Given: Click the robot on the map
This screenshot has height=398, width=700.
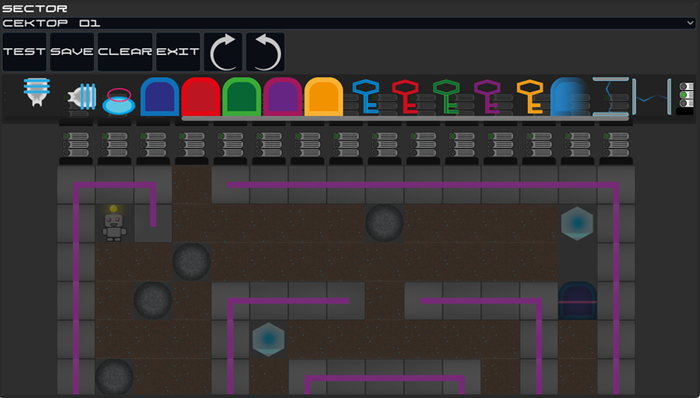Looking at the screenshot, I should coord(114,223).
